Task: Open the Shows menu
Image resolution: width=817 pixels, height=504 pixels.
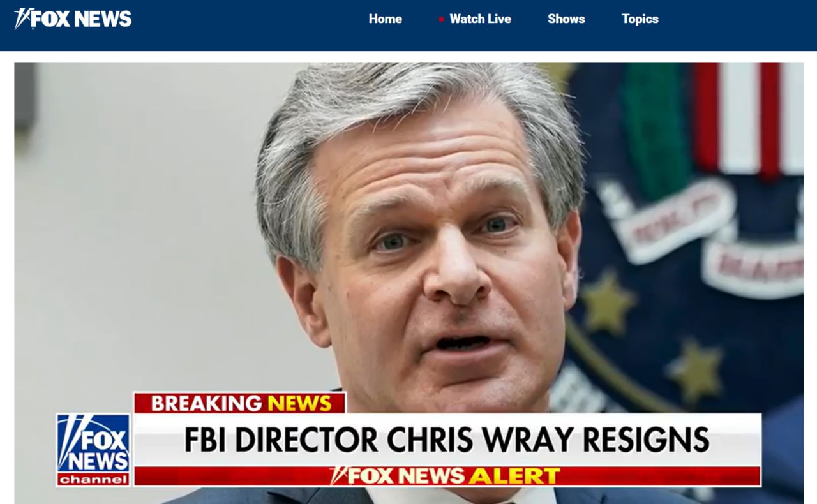Action: (x=566, y=19)
